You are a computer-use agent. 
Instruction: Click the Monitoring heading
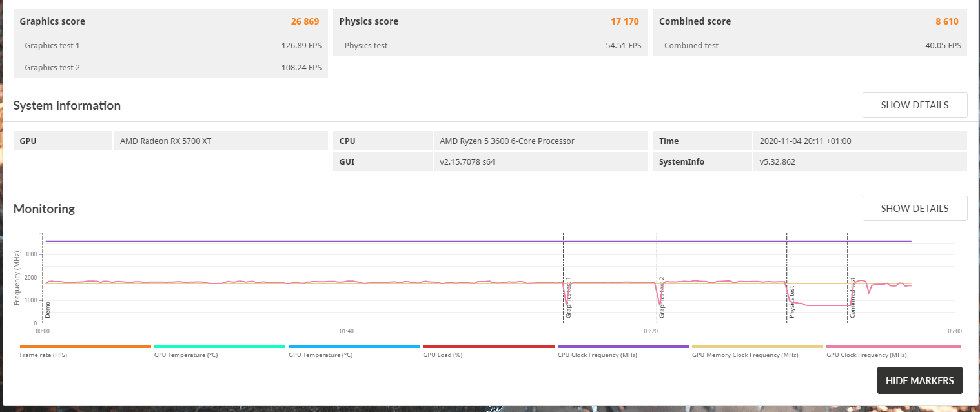44,209
